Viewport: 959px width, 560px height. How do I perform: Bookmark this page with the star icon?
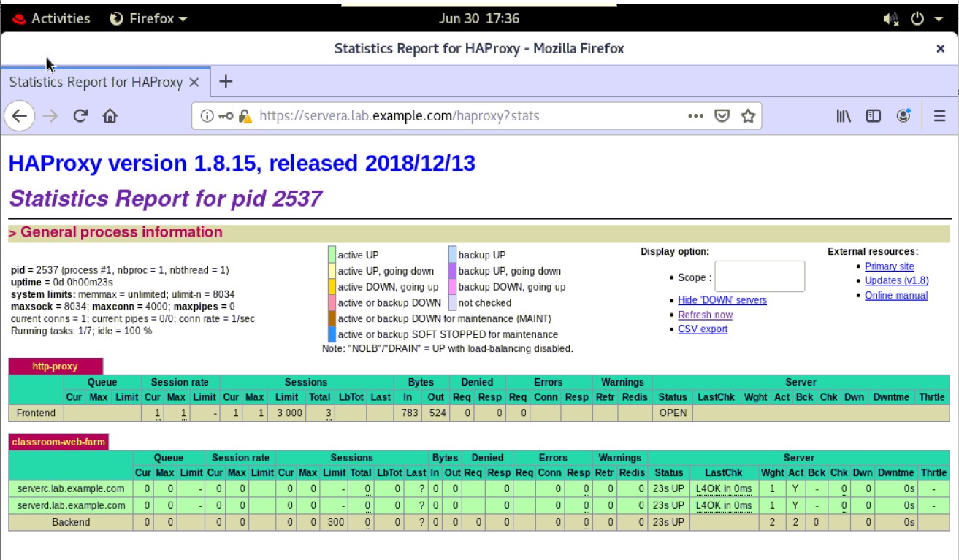coord(748,116)
